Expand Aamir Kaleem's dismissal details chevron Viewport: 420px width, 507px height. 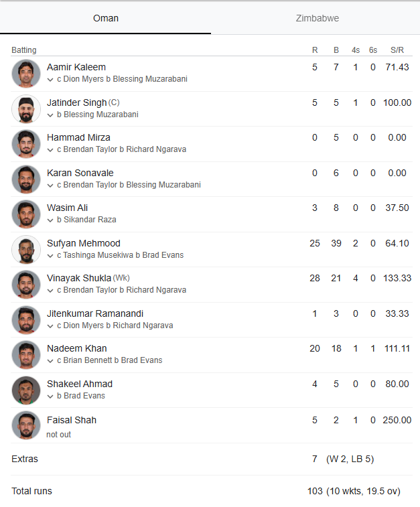click(x=50, y=80)
